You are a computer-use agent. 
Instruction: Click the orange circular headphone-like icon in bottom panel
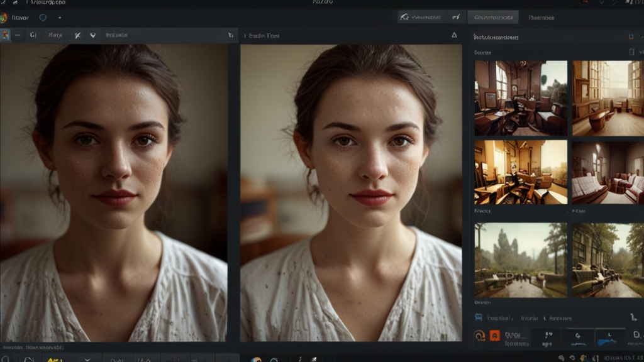pyautogui.click(x=479, y=336)
